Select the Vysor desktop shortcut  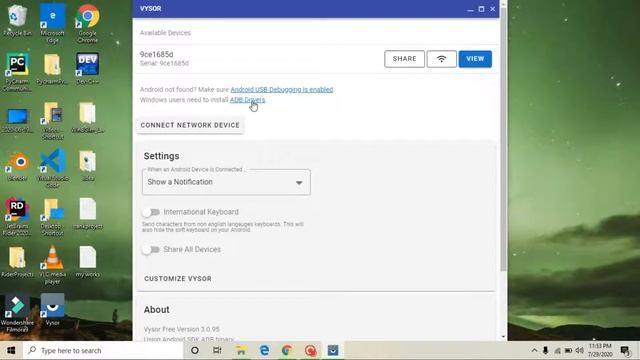click(x=52, y=309)
